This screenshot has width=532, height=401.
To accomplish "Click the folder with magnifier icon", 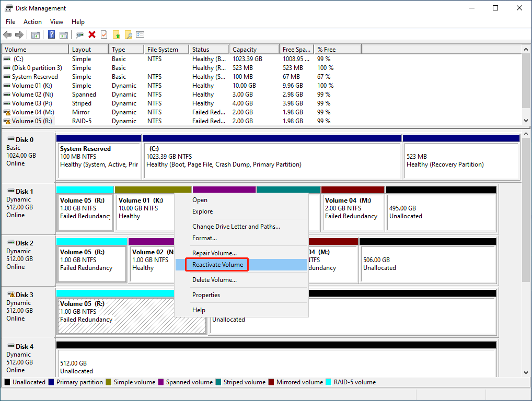I will pyautogui.click(x=128, y=34).
